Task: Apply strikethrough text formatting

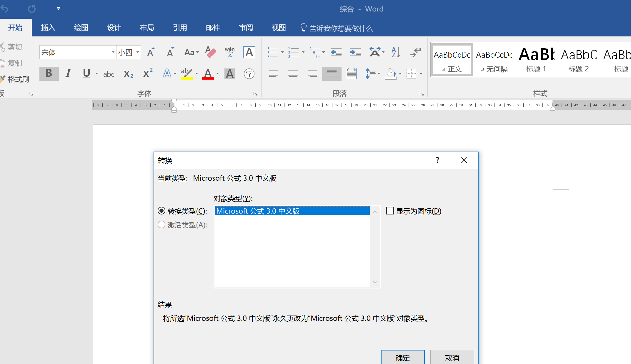Action: click(x=109, y=74)
